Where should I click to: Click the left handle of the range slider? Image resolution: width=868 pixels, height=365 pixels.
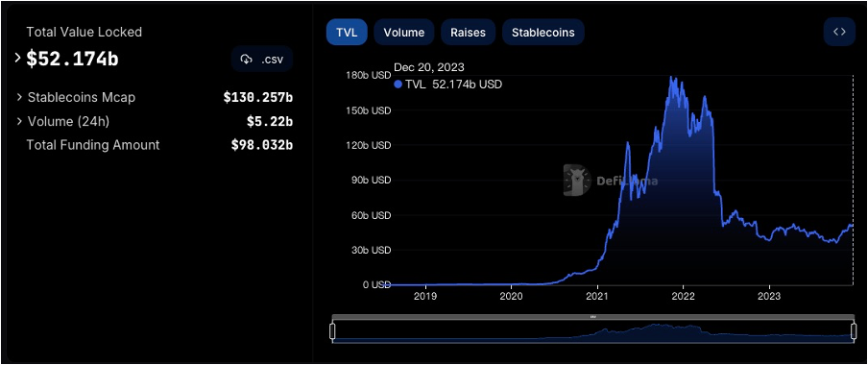coord(332,331)
